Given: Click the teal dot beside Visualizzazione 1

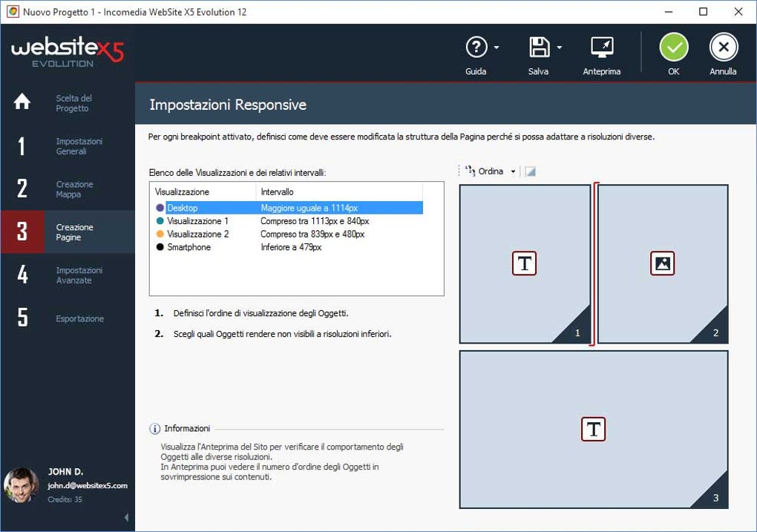Looking at the screenshot, I should [x=160, y=220].
